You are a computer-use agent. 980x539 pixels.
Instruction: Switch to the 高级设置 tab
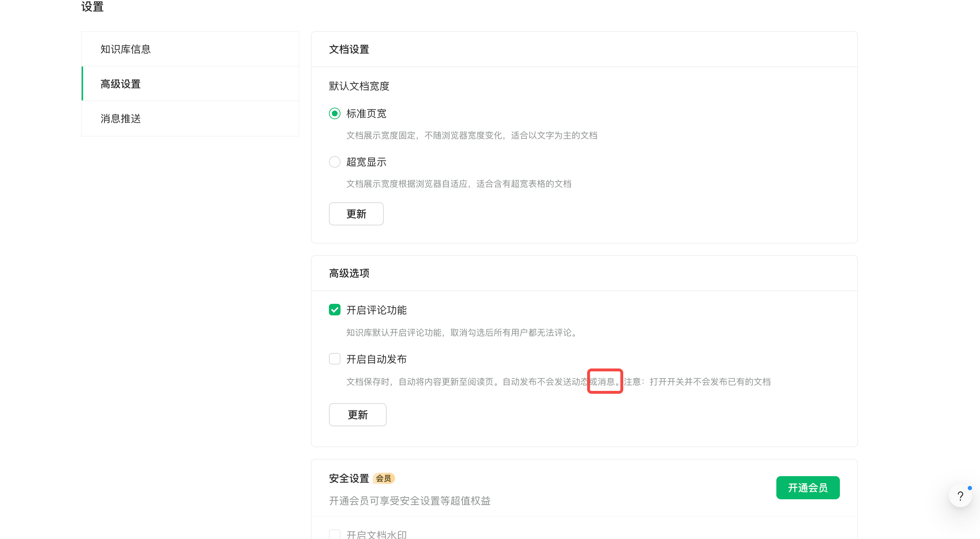coord(121,84)
